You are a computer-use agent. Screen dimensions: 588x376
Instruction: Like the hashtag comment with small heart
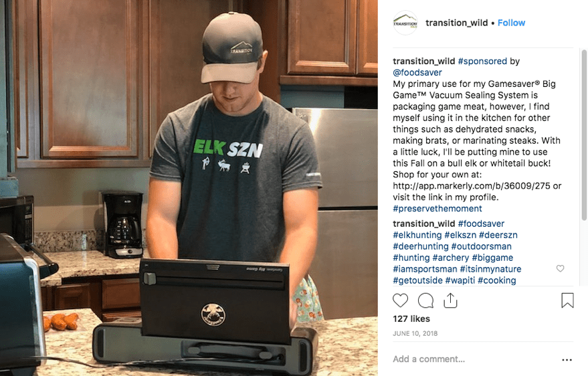561,268
